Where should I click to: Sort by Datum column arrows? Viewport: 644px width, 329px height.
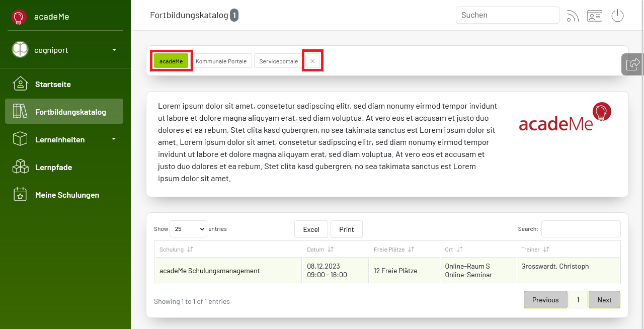pos(331,250)
